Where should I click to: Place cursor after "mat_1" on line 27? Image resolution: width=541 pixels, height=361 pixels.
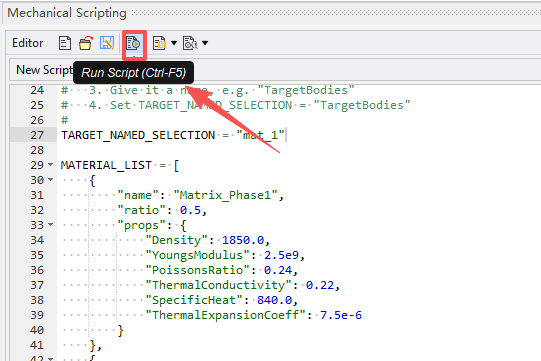(x=286, y=135)
